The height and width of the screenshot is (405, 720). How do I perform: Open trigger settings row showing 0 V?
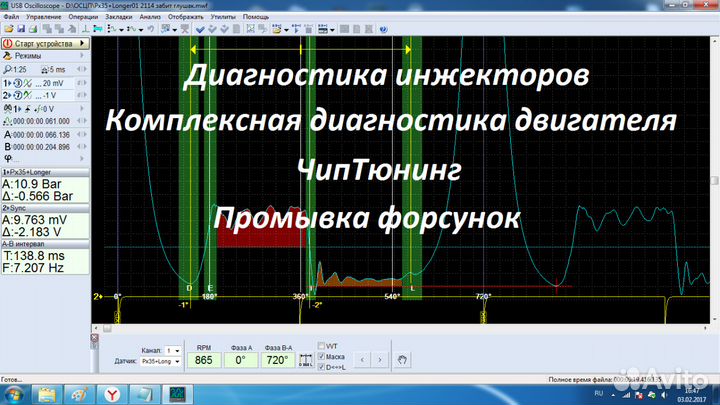click(45, 109)
